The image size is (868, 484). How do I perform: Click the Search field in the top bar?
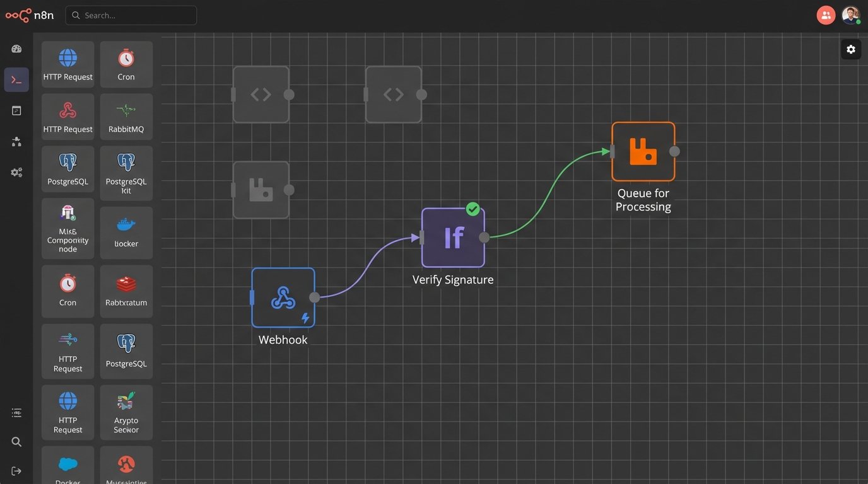[x=131, y=14]
